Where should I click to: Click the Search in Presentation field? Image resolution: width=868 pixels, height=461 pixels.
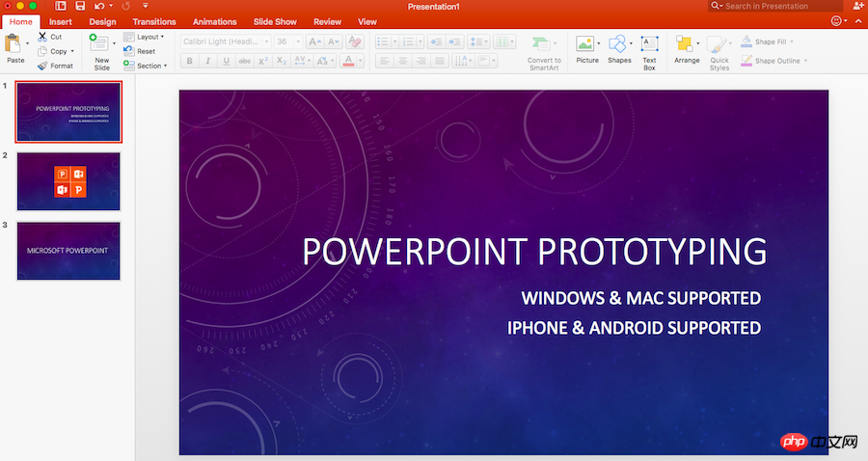coord(775,6)
